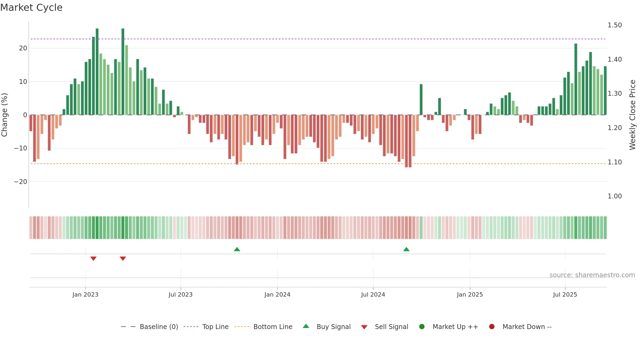The image size is (644, 362).
Task: Click the tallest green bar near Jul 2025
Action: point(576,79)
